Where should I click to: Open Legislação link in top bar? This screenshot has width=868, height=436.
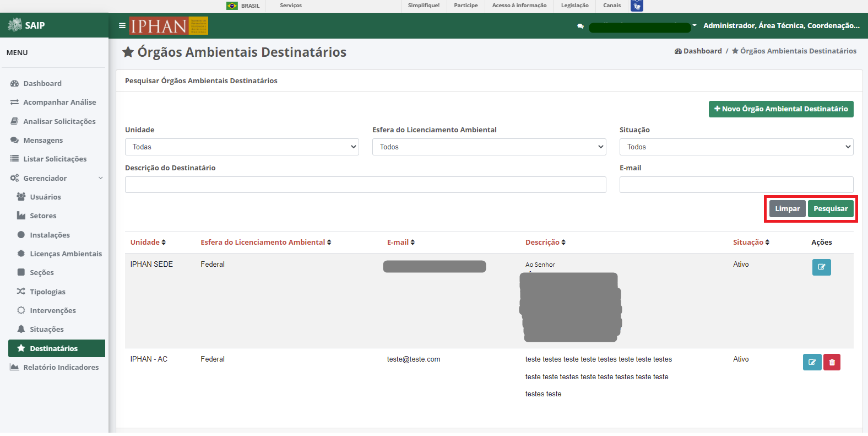point(574,6)
